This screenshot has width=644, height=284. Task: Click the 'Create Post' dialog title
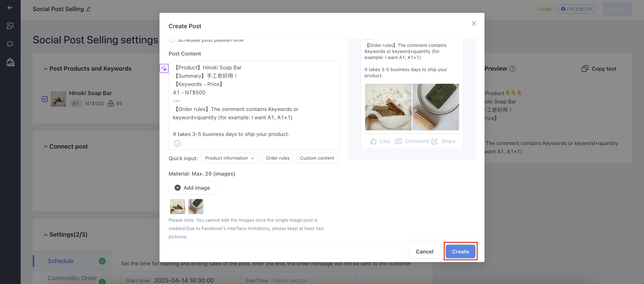185,26
